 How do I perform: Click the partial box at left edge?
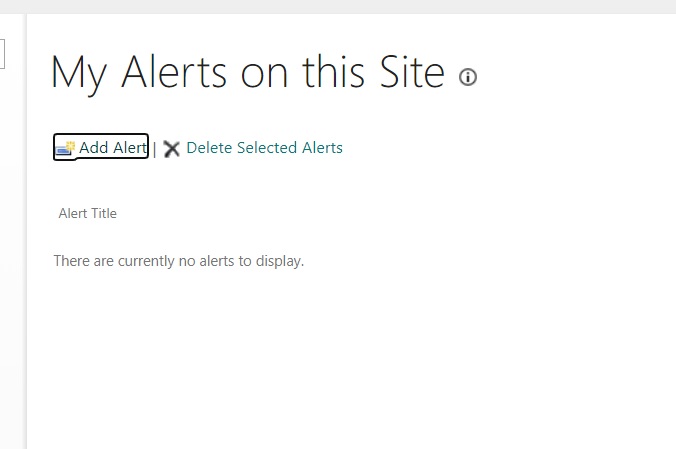(x=2, y=54)
